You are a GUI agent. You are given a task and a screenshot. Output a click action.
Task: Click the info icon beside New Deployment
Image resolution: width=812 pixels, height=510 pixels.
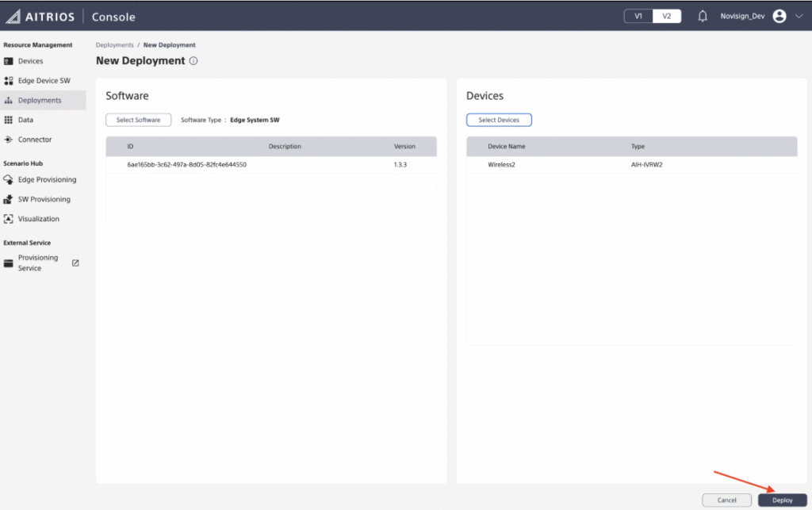pos(193,61)
